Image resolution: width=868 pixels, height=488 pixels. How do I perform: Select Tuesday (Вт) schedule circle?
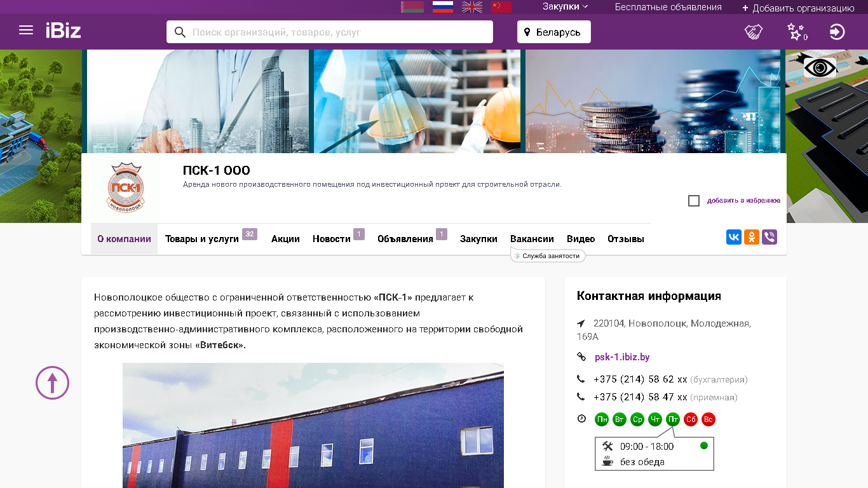click(620, 419)
